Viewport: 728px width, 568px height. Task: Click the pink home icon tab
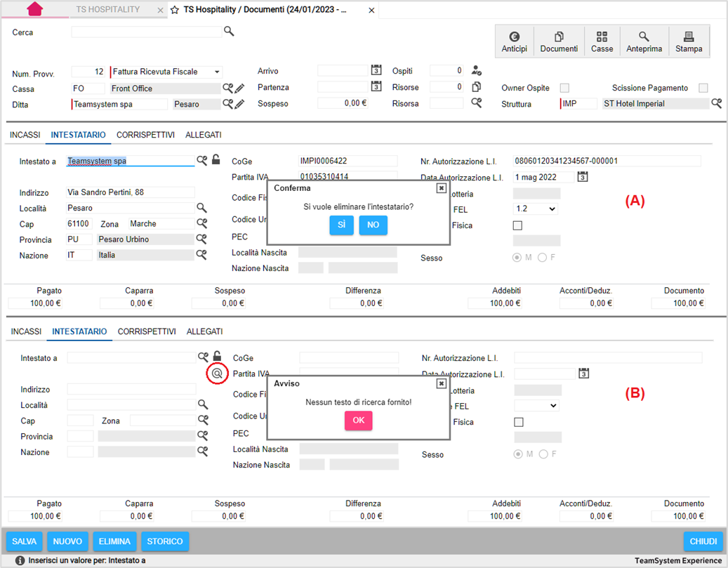[x=35, y=9]
